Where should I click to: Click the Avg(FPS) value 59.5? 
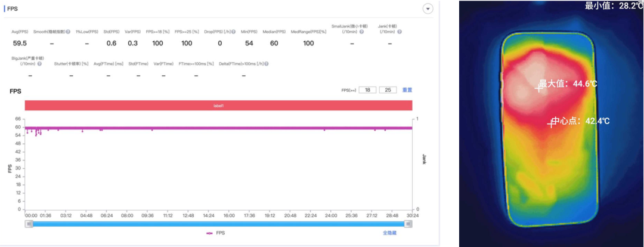(20, 43)
